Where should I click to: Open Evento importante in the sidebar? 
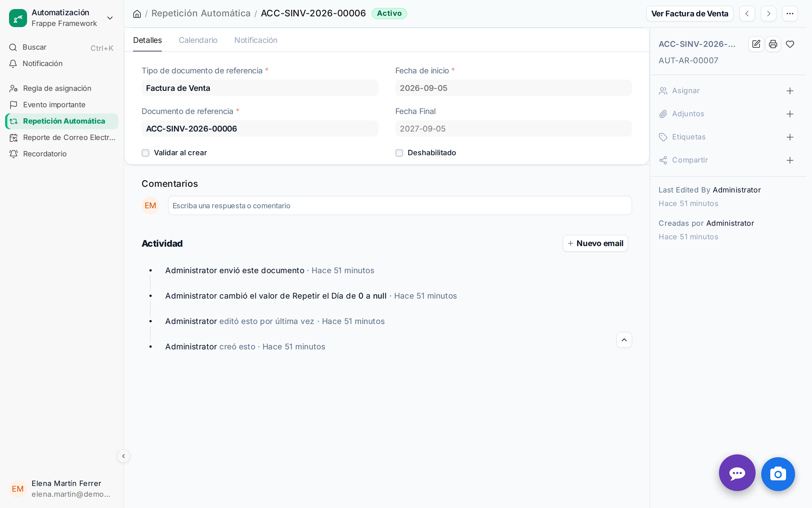pyautogui.click(x=62, y=105)
